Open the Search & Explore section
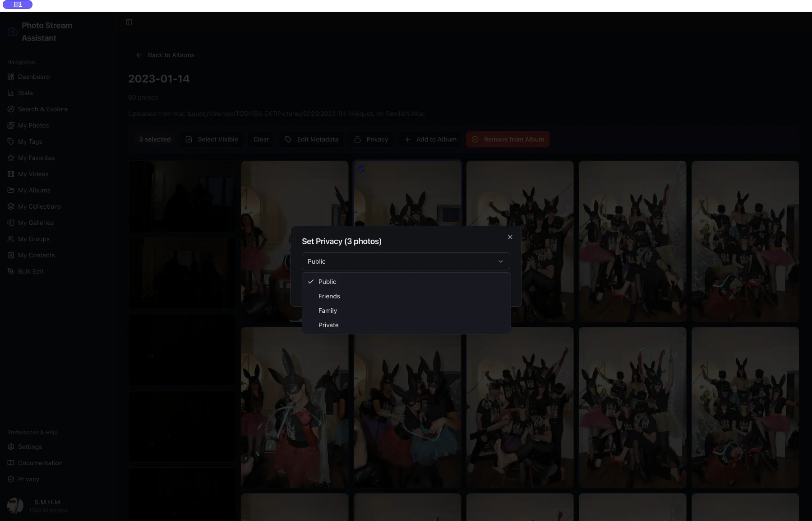 (42, 109)
